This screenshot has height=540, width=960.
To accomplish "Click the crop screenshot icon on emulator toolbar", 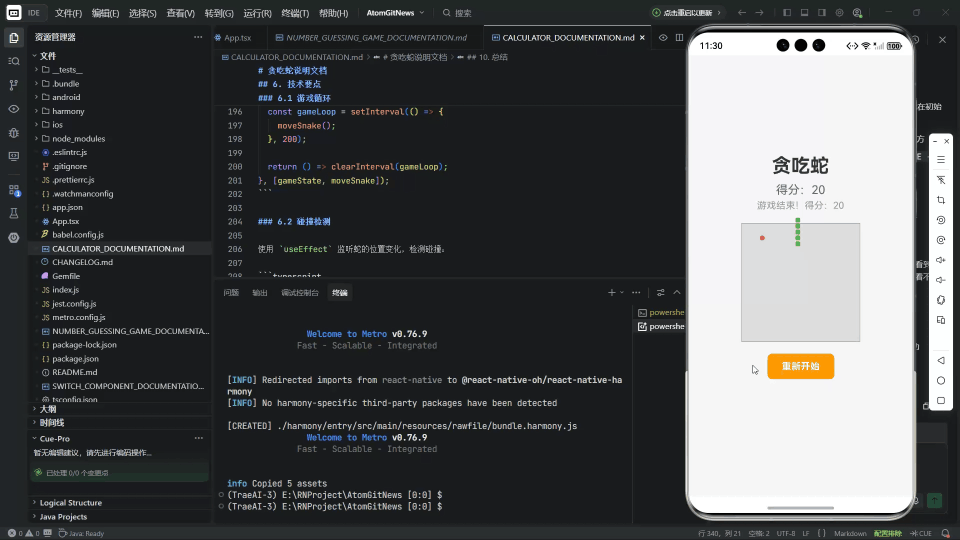I will click(x=941, y=200).
